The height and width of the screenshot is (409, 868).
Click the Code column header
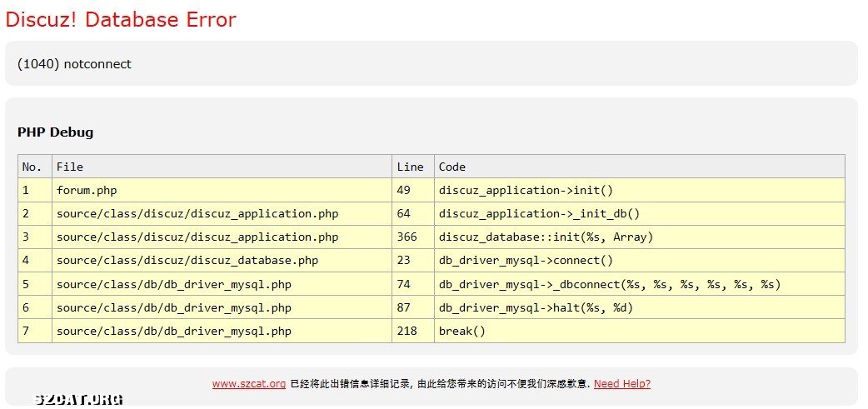click(640, 167)
